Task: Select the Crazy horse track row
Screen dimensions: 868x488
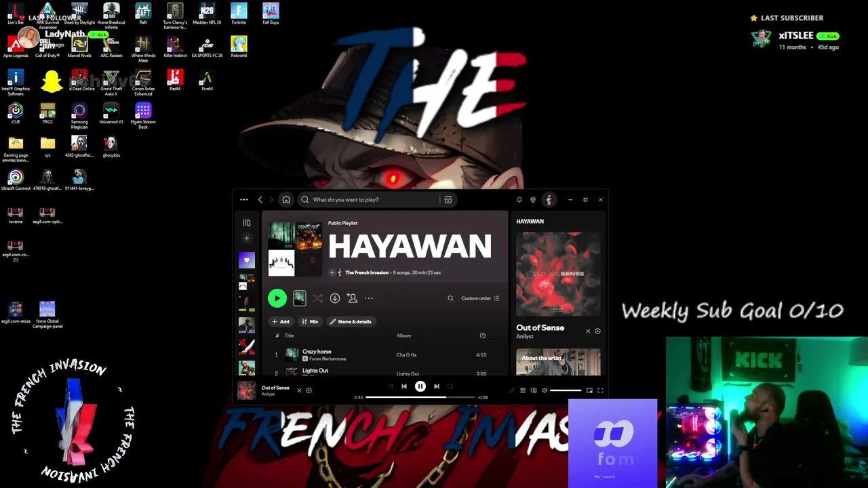Action: 384,354
